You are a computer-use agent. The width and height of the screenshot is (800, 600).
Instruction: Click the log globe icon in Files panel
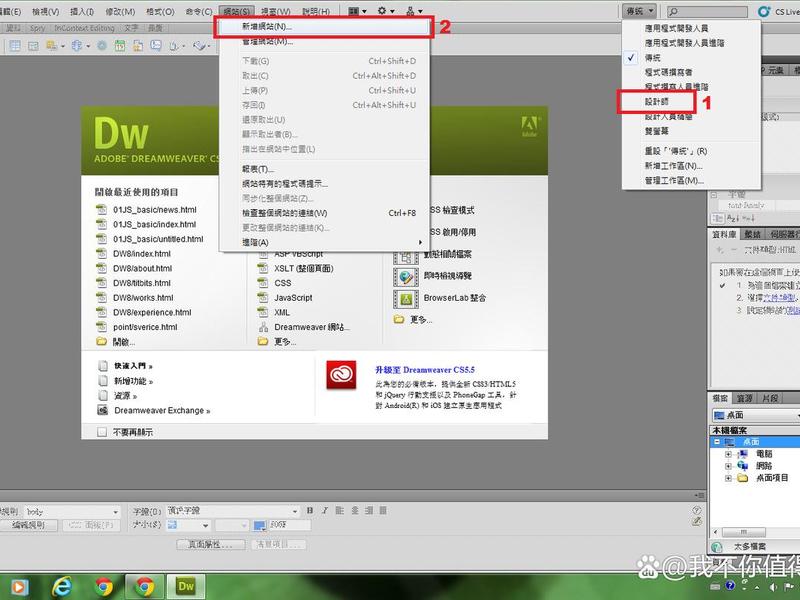[x=717, y=547]
